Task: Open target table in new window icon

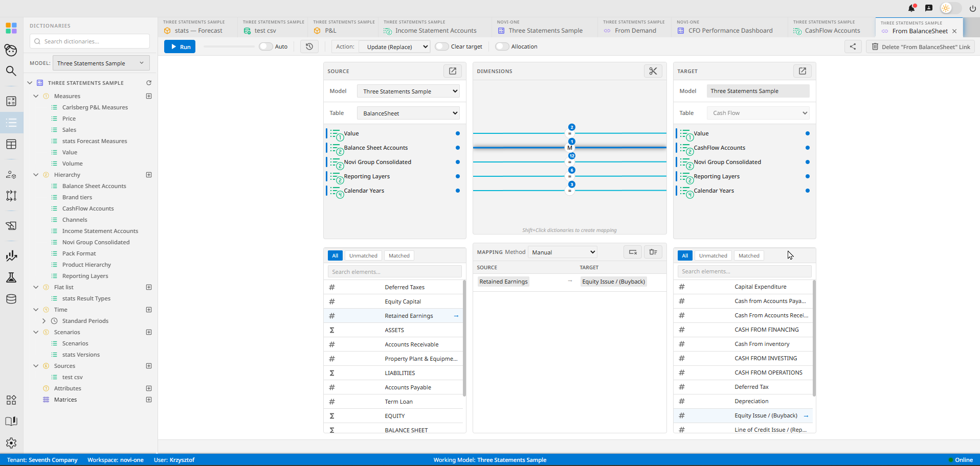Action: [803, 71]
